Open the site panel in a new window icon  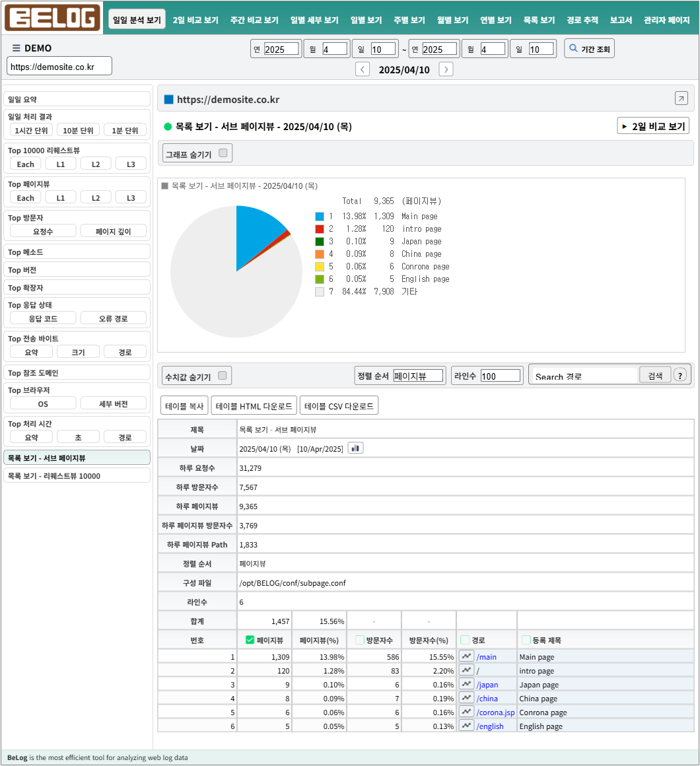(x=682, y=98)
